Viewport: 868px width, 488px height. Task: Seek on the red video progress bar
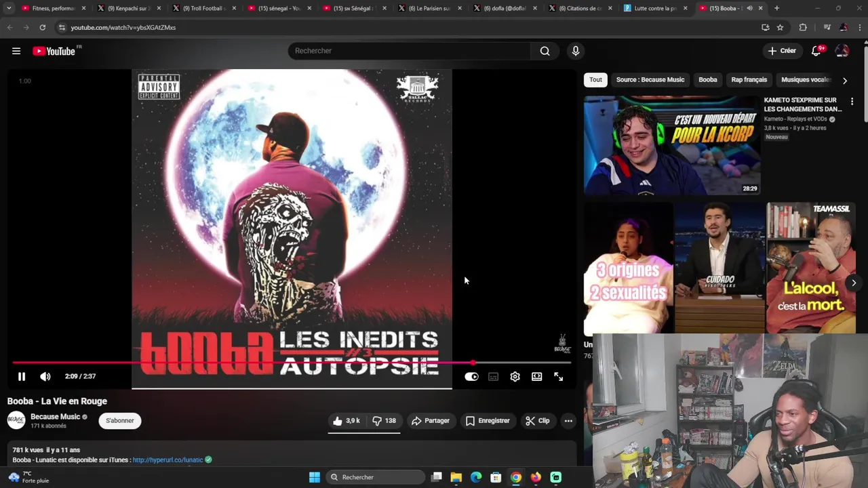pos(292,363)
